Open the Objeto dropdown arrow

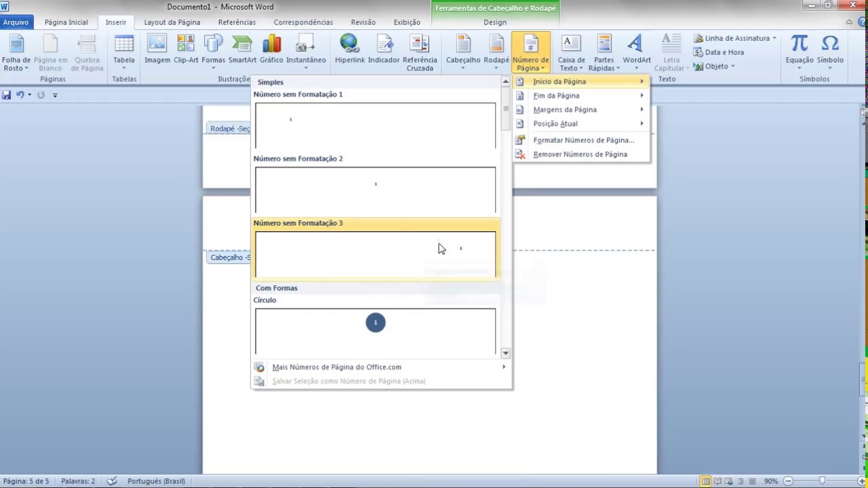tap(733, 66)
